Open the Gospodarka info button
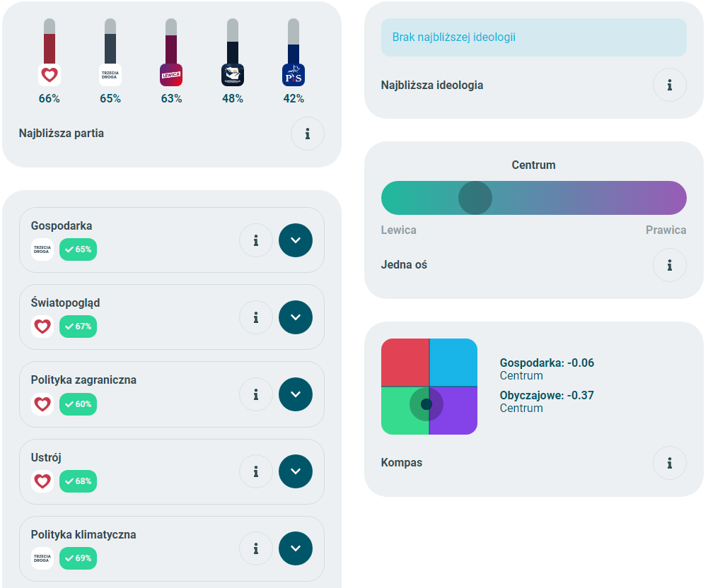The image size is (708, 588). click(256, 240)
